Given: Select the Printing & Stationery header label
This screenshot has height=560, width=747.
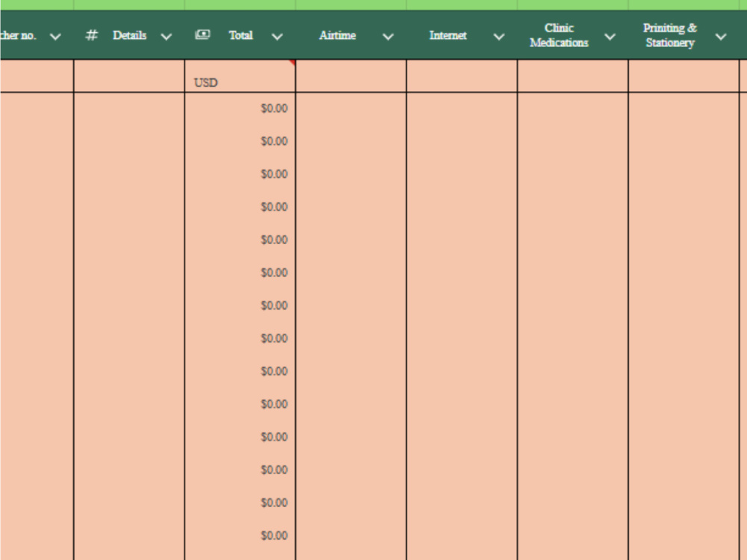Looking at the screenshot, I should 670,35.
